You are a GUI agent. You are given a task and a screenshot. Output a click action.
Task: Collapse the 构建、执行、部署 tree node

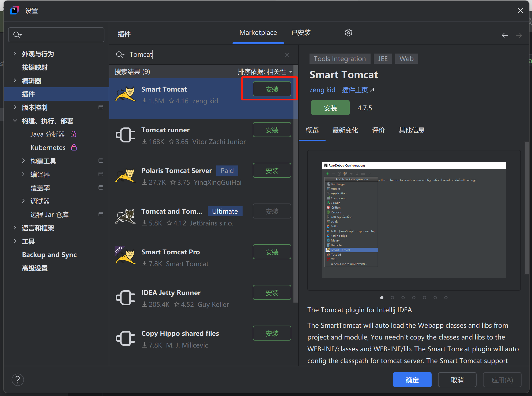click(15, 121)
